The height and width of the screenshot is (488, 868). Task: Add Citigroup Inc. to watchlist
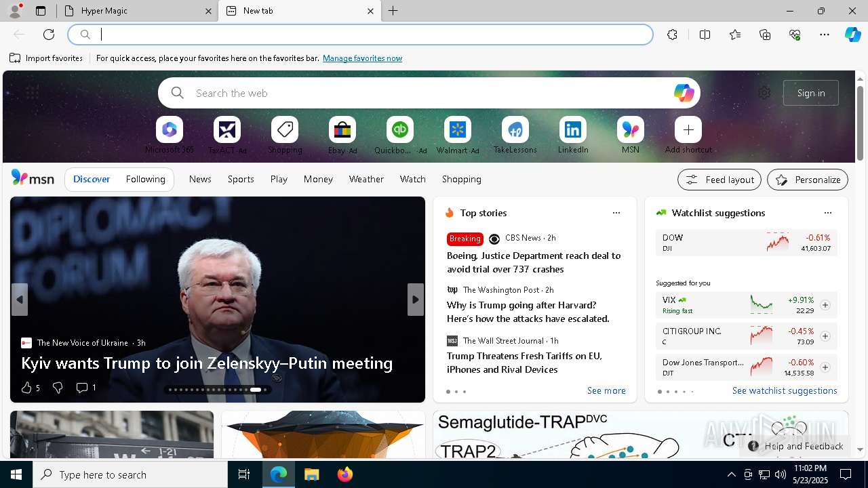[825, 336]
